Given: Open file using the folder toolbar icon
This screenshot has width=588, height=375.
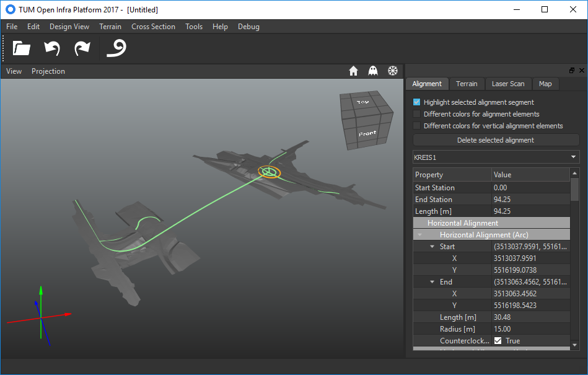Looking at the screenshot, I should (21, 48).
